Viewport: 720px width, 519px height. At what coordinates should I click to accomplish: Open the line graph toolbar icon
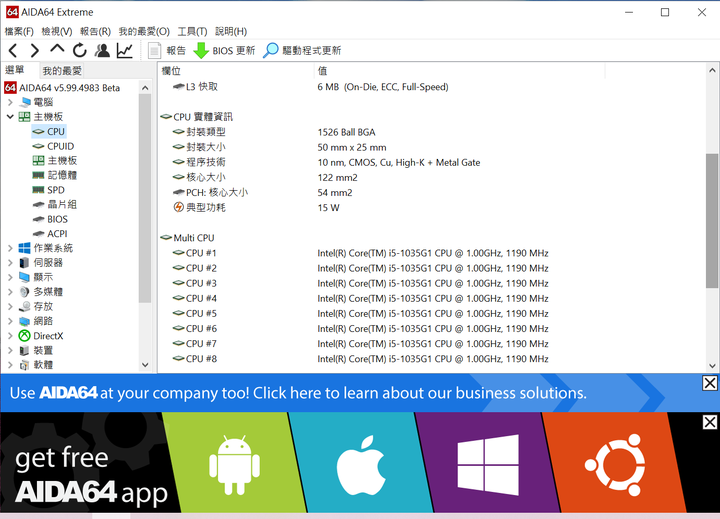click(124, 50)
